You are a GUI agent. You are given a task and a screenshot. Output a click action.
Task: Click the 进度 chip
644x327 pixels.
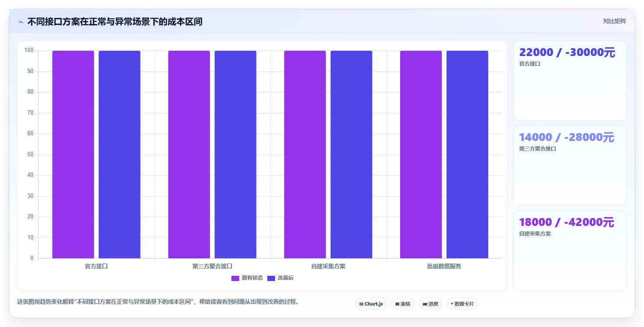coord(430,303)
